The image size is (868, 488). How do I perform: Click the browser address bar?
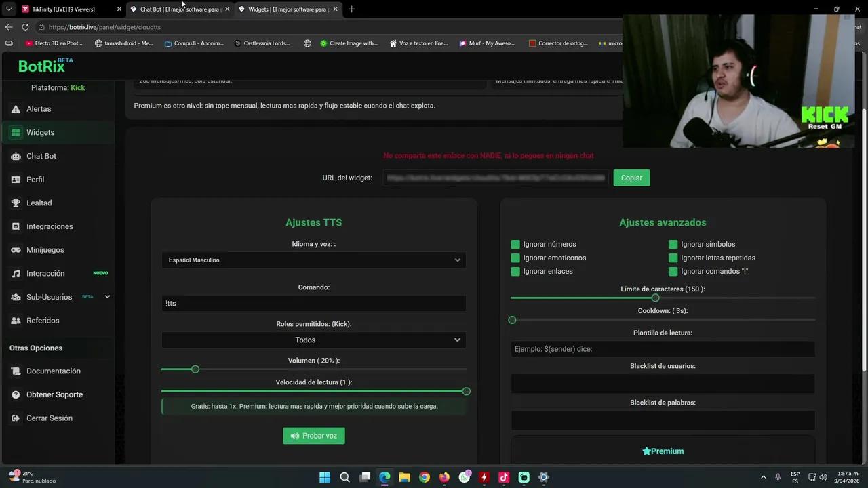coord(328,27)
